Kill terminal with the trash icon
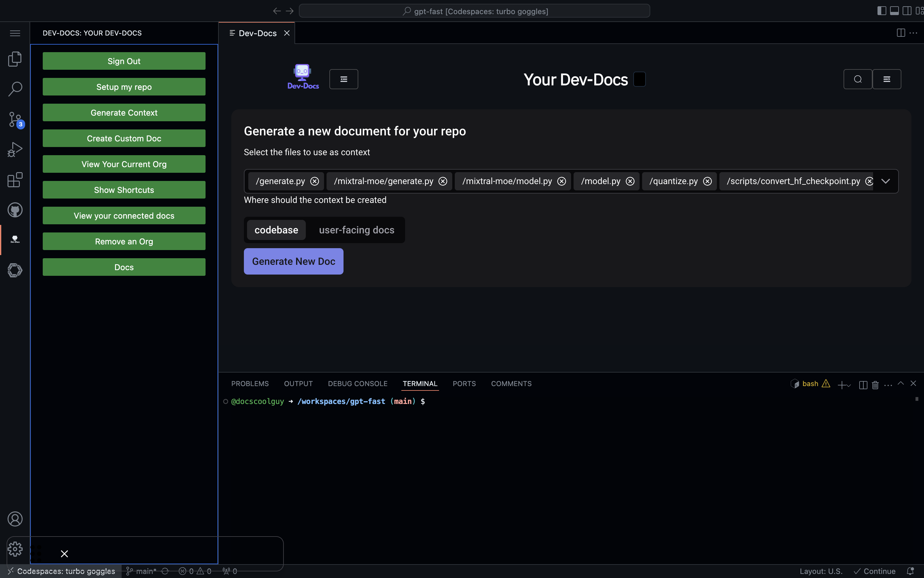924x578 pixels. click(x=875, y=384)
